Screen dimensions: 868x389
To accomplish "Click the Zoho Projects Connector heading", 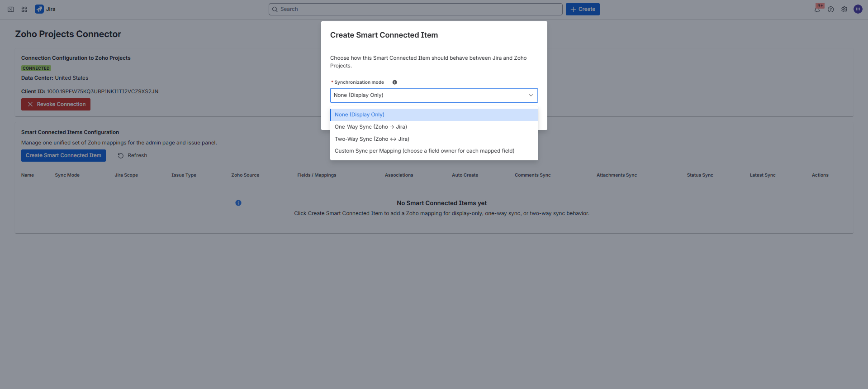I will pos(68,34).
